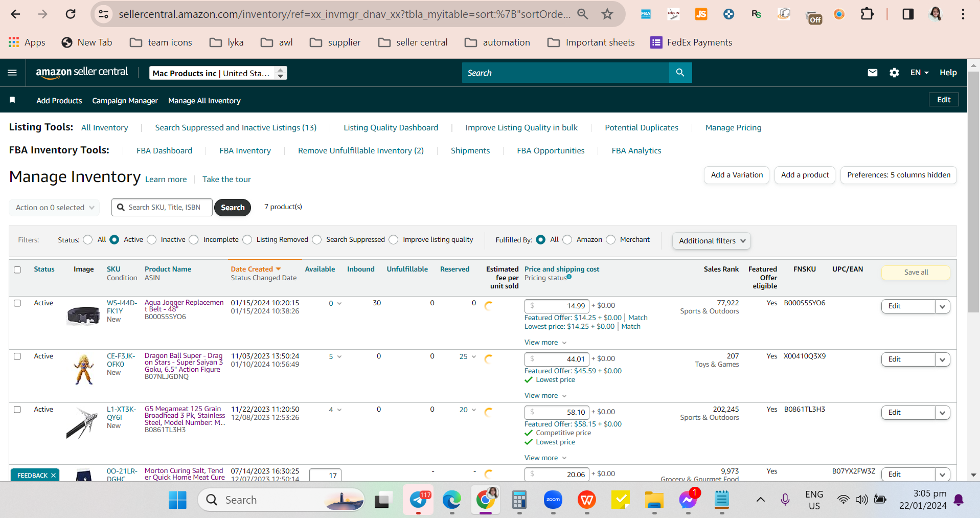Open the settings gear in Seller Central
The image size is (980, 518).
click(x=894, y=73)
